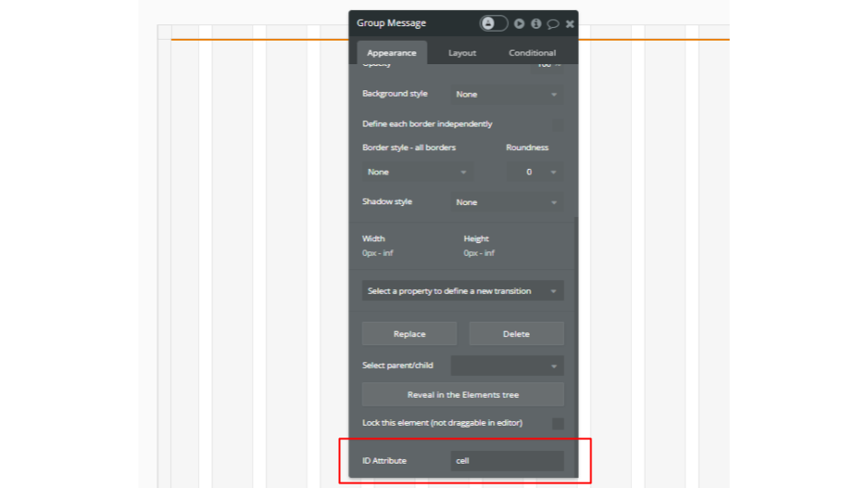
Task: Switch to the Layout tab
Action: point(462,52)
